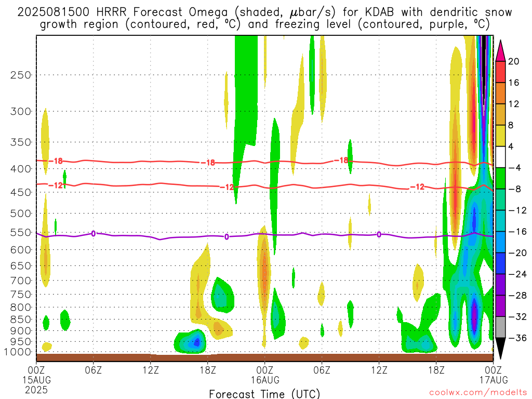Click the colorbar tick label -4
Viewport: 532px width, 399px height.
(x=515, y=168)
